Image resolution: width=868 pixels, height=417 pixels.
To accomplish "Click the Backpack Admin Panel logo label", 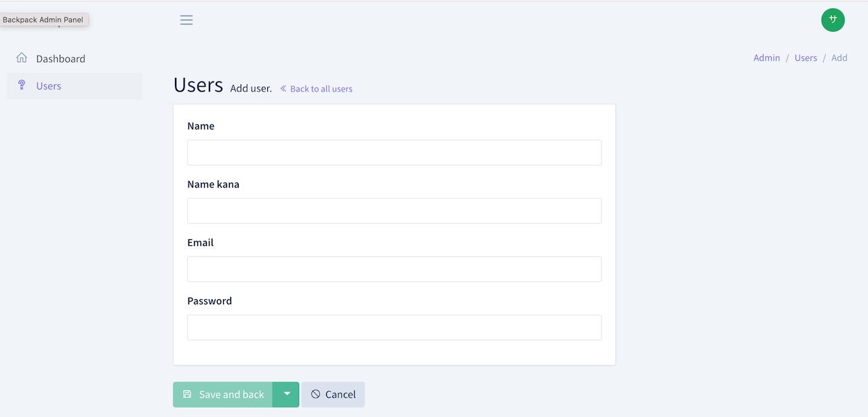I will click(43, 20).
